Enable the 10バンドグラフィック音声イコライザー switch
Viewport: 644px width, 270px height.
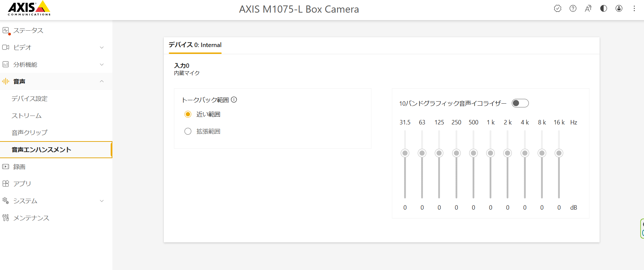tap(520, 103)
